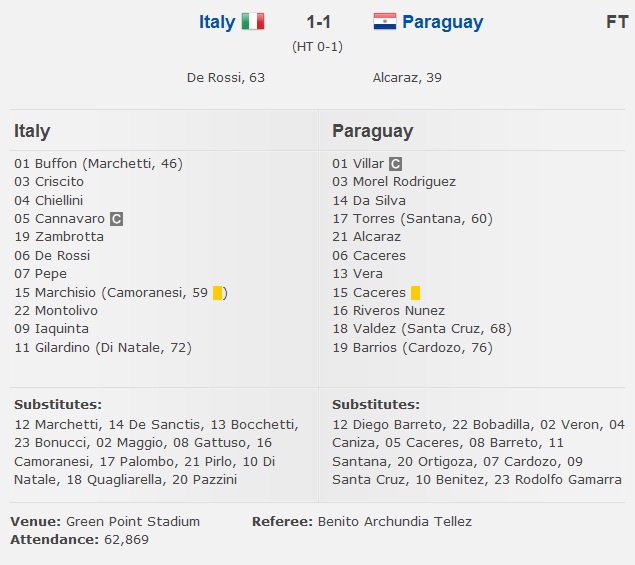
Task: Click the yellow card icon after Camoranesi, 59
Action: (x=217, y=293)
